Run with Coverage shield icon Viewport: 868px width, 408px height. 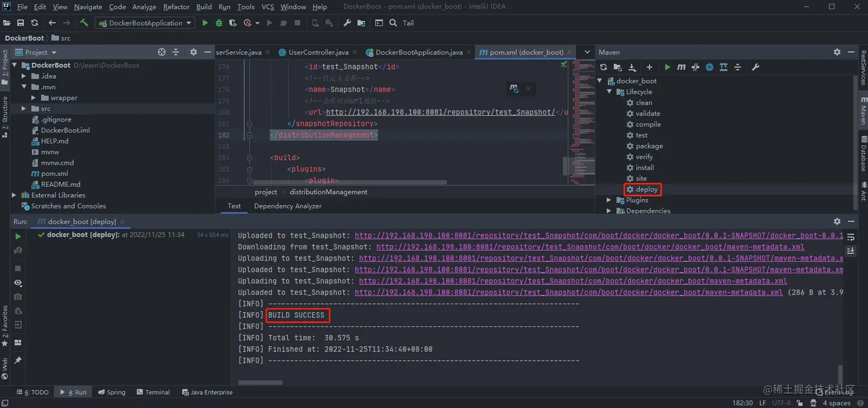click(x=232, y=23)
